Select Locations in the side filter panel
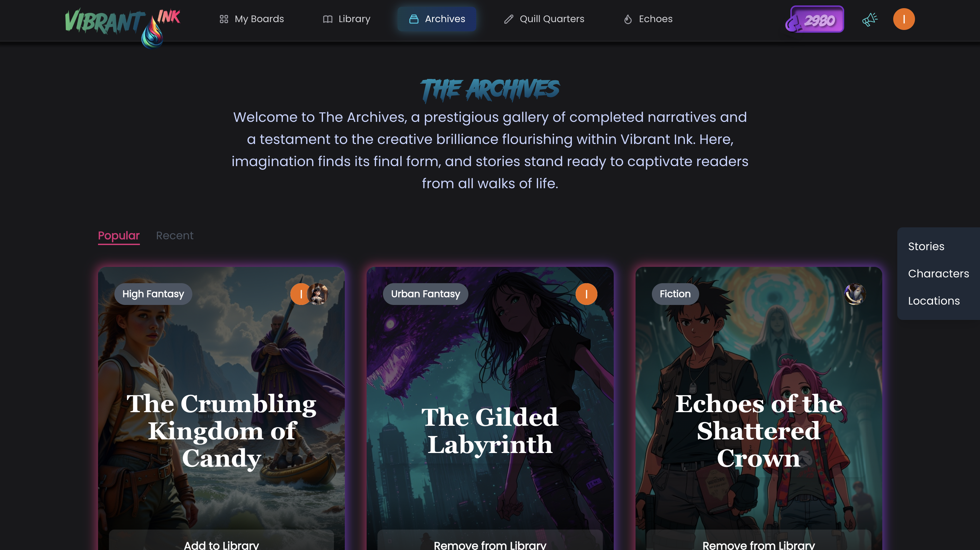The width and height of the screenshot is (980, 550). point(934,301)
